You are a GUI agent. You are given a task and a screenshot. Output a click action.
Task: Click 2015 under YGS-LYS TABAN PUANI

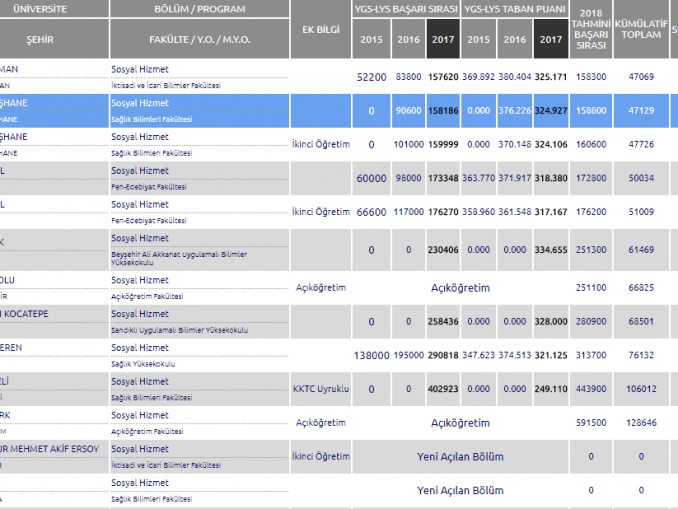[x=479, y=40]
